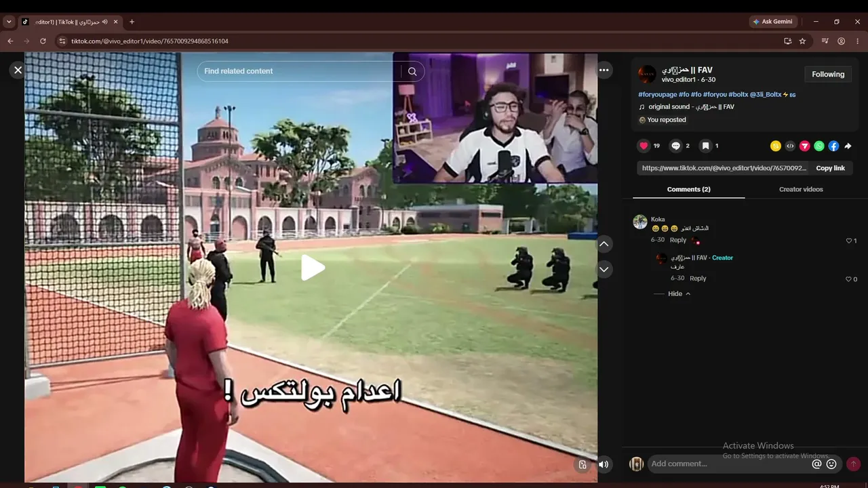This screenshot has height=488, width=868.
Task: Mute the video sound
Action: pyautogui.click(x=604, y=464)
